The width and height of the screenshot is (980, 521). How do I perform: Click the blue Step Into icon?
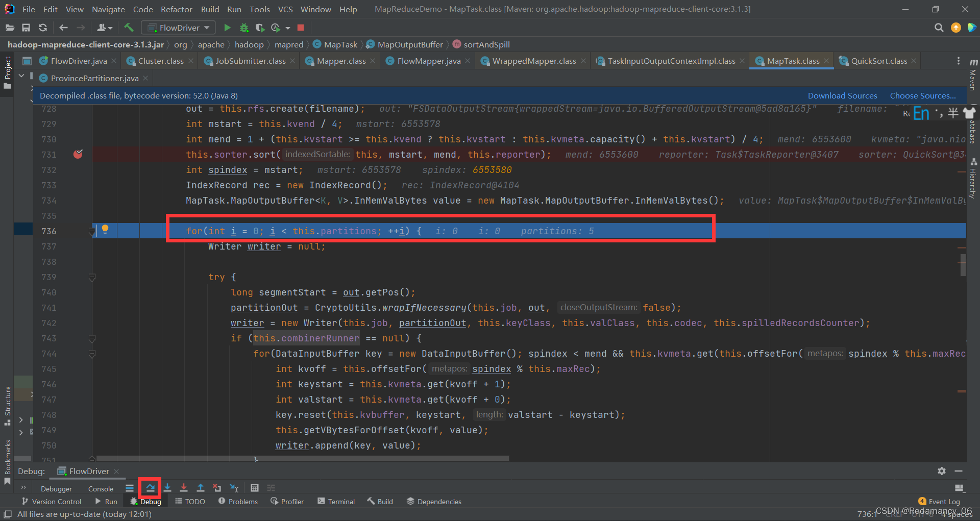pyautogui.click(x=167, y=488)
